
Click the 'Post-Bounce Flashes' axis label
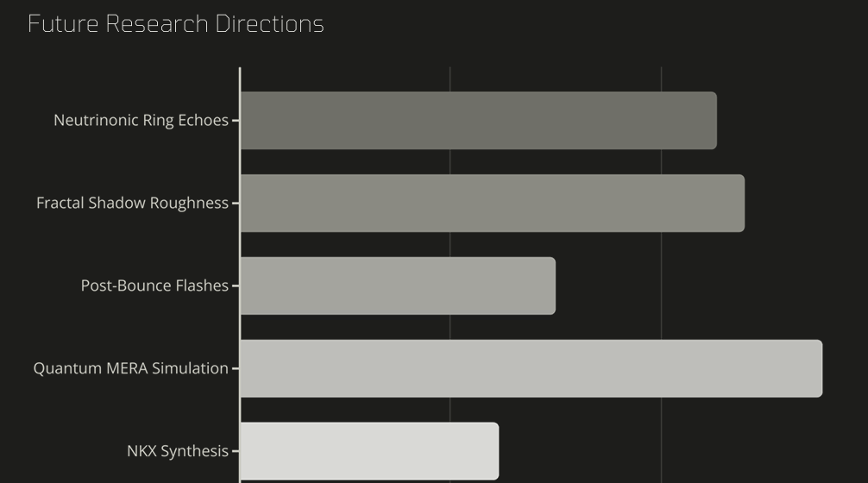click(154, 285)
